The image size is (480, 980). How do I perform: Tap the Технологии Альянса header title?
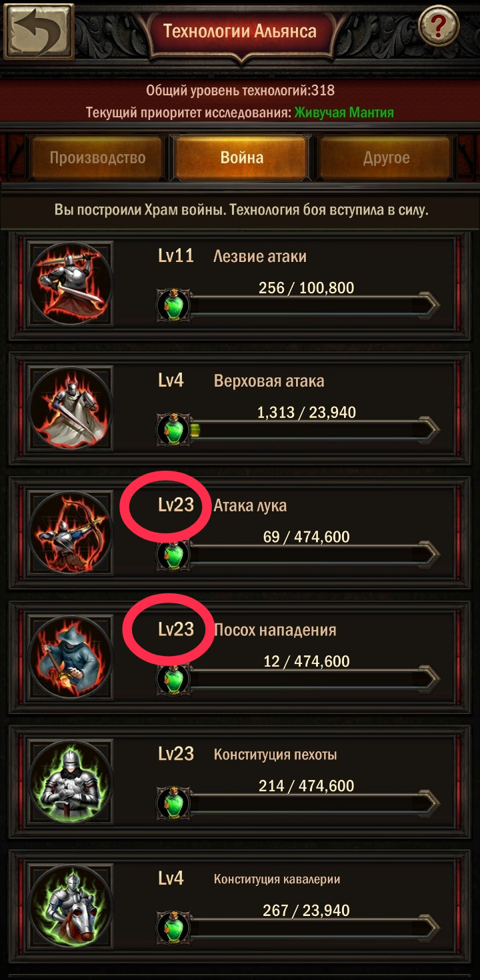pyautogui.click(x=240, y=31)
